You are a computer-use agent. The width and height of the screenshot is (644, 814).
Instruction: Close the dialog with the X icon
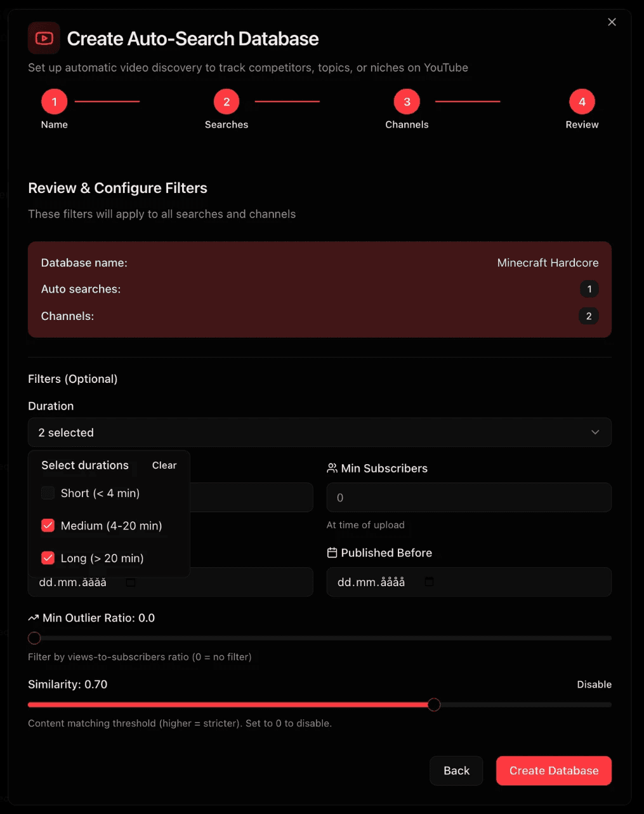(x=612, y=22)
